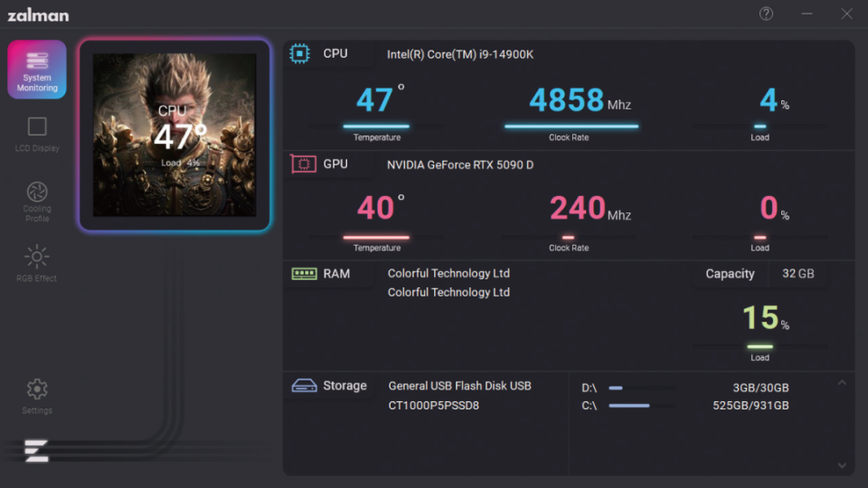868x488 pixels.
Task: Switch to LCD Display section
Action: [x=37, y=135]
